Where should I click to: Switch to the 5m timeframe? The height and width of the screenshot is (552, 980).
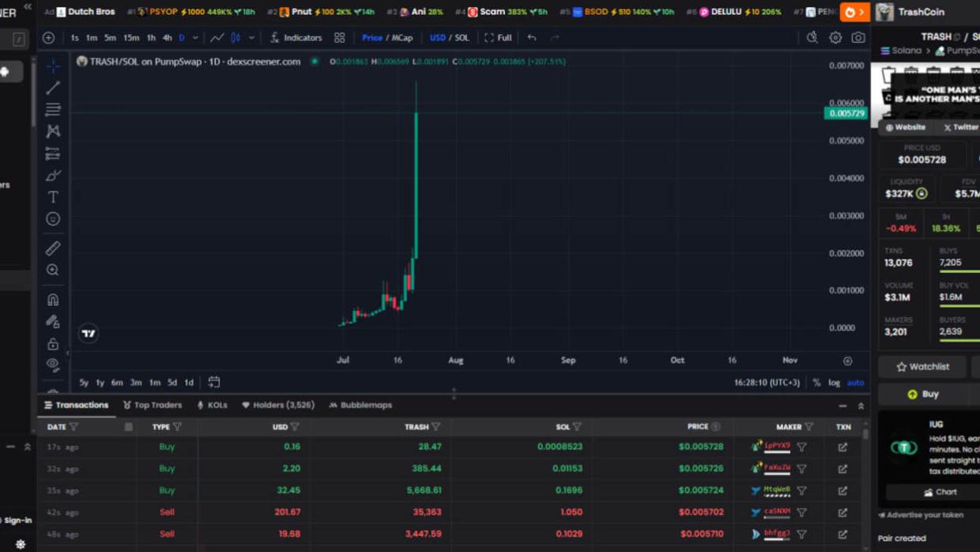[110, 38]
